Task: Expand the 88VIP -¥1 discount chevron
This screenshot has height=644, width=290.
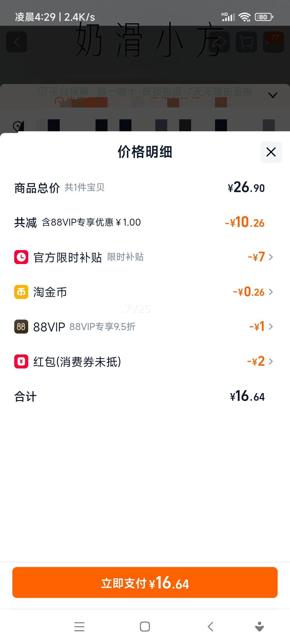Action: click(271, 327)
